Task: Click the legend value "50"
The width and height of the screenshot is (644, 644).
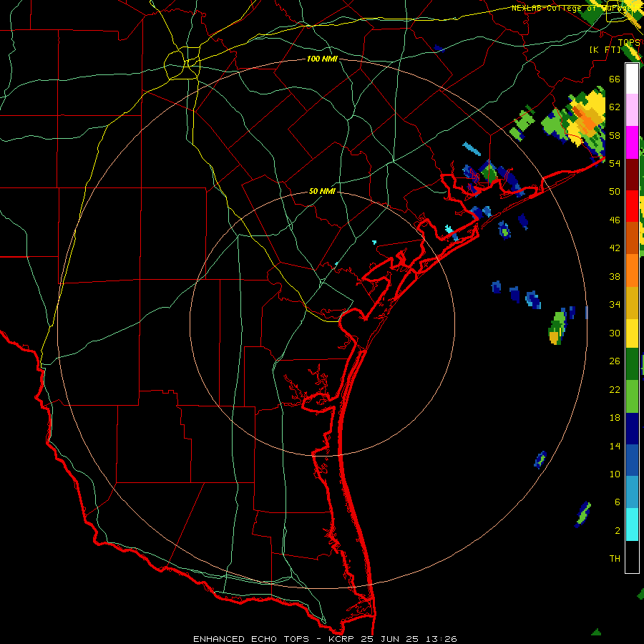Action: (x=615, y=191)
